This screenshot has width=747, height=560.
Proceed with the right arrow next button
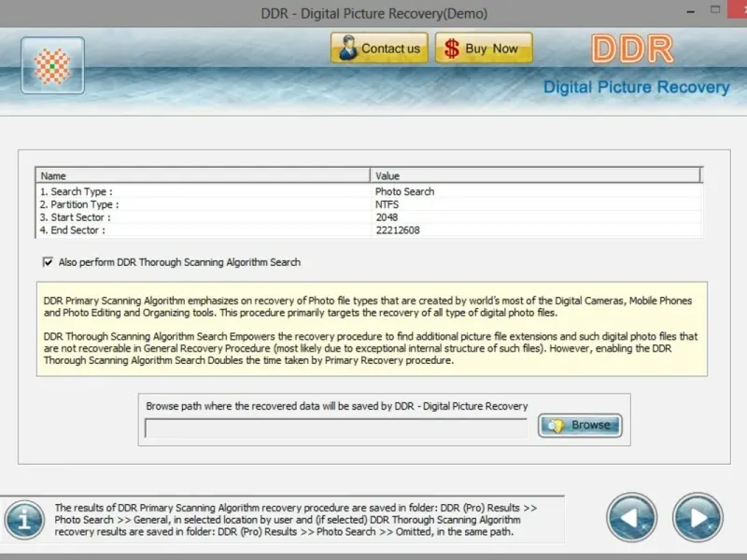coord(698,517)
